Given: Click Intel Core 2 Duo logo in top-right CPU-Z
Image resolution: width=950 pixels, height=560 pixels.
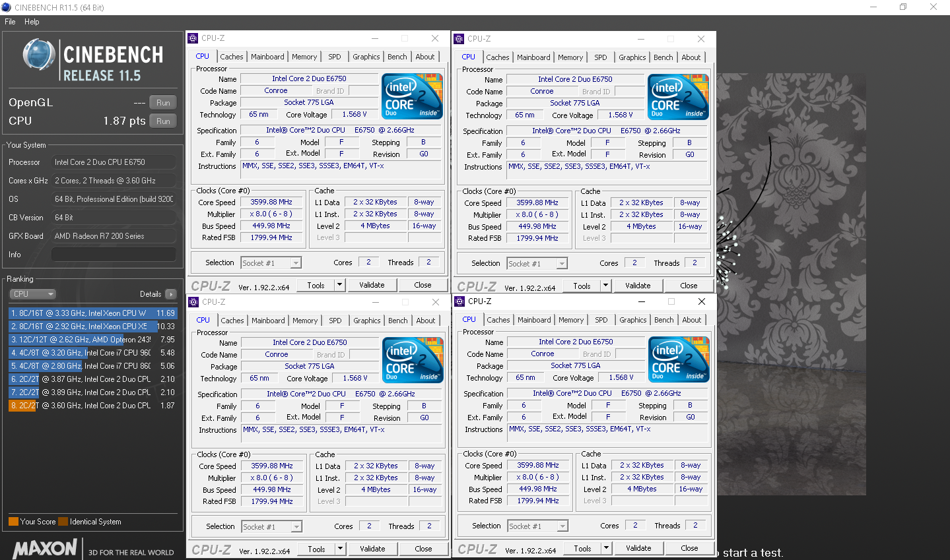Looking at the screenshot, I should tap(679, 97).
